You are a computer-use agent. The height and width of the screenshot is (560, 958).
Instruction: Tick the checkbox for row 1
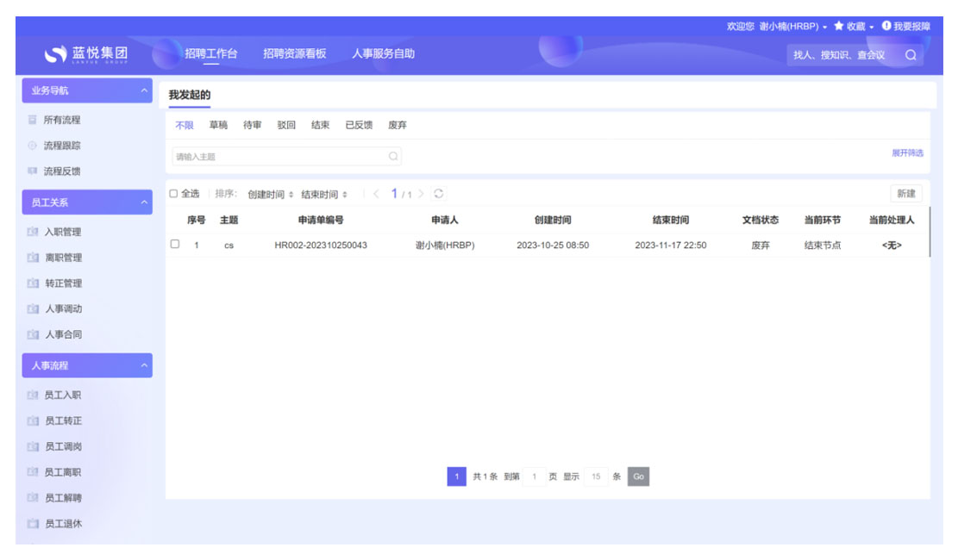click(175, 245)
